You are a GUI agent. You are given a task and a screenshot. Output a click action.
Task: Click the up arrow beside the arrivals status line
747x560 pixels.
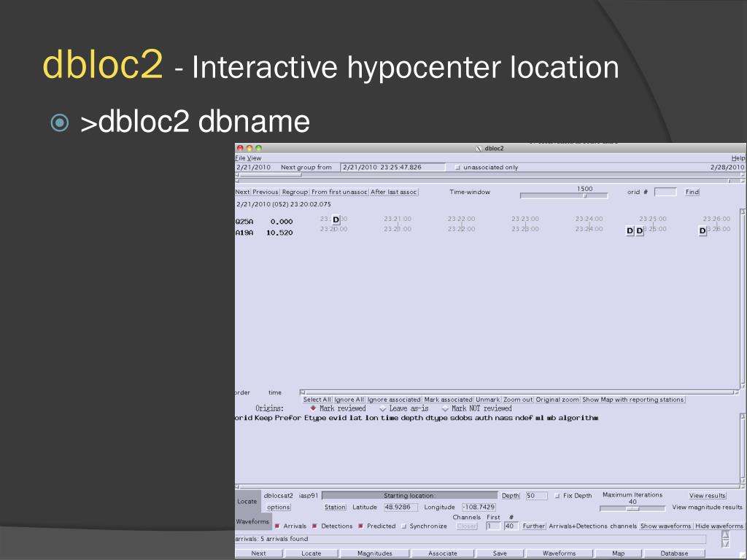click(x=726, y=535)
